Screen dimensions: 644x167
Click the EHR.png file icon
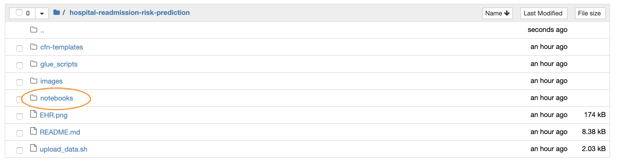33,114
